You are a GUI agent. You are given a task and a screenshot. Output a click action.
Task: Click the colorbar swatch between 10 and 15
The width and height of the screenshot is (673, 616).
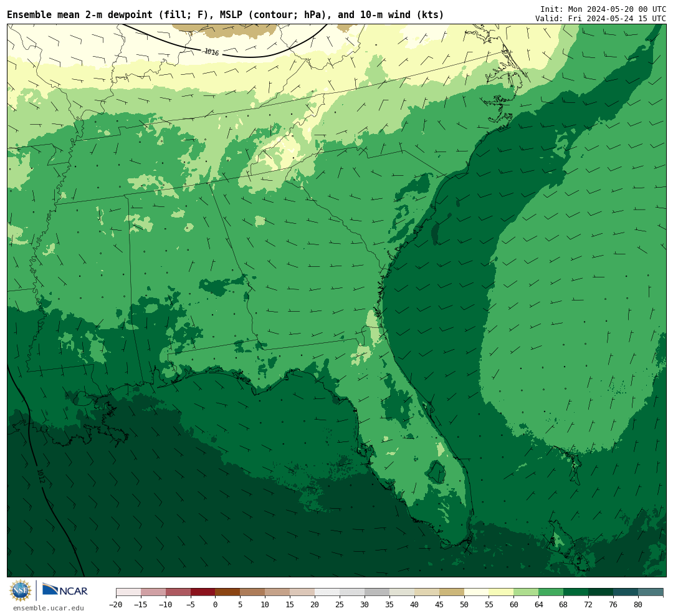click(278, 592)
